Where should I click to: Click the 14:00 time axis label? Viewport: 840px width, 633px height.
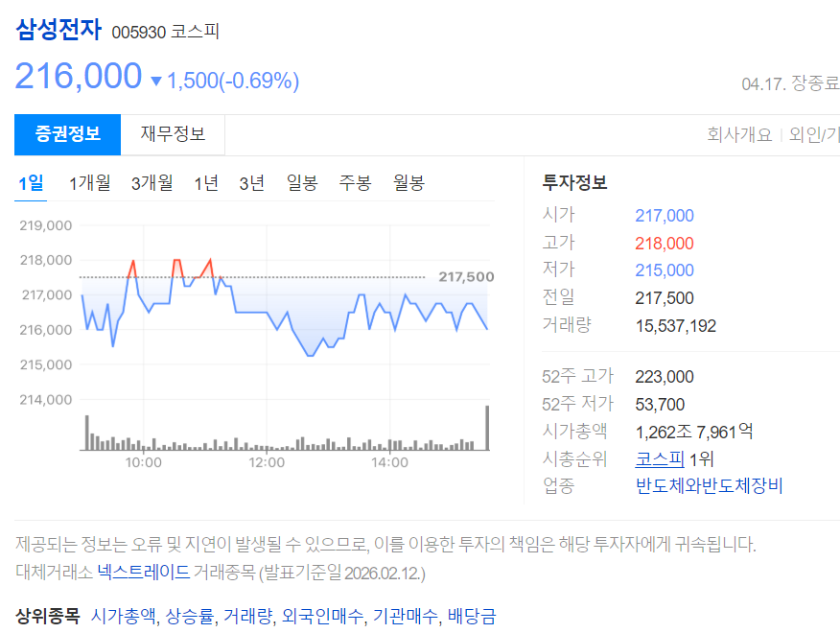coord(390,462)
